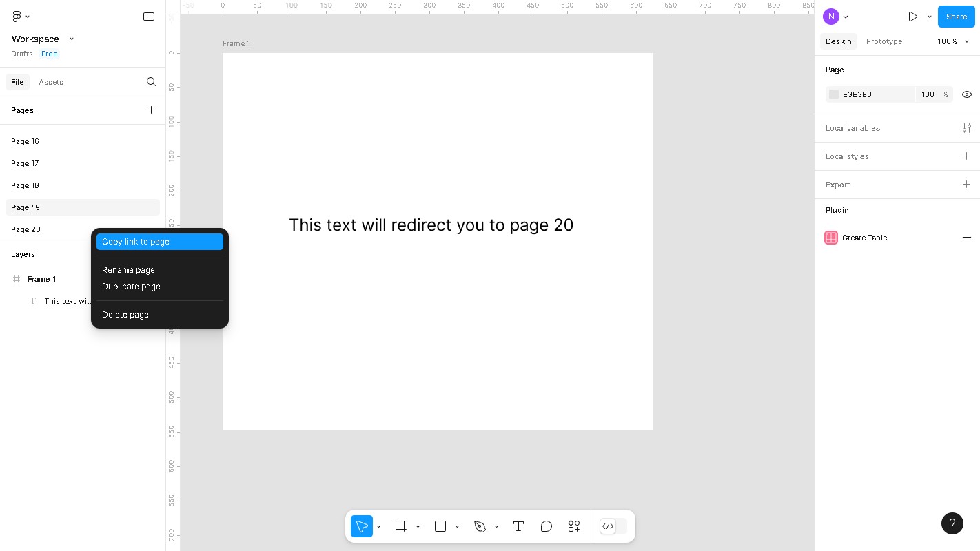This screenshot has width=980, height=551.
Task: Click the blue Share button
Action: point(957,17)
